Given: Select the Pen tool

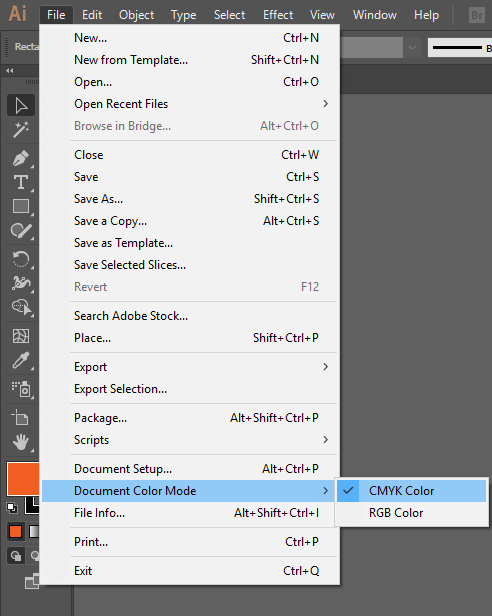Looking at the screenshot, I should point(21,158).
